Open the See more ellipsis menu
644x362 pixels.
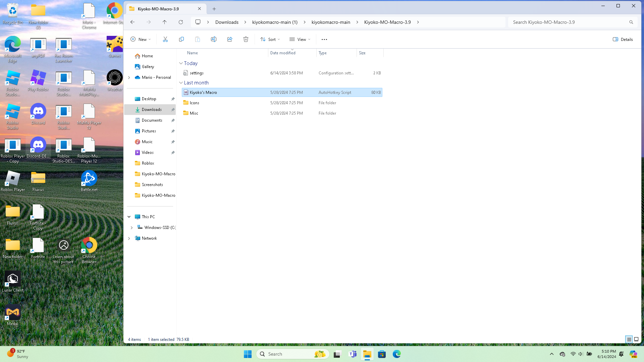[324, 39]
